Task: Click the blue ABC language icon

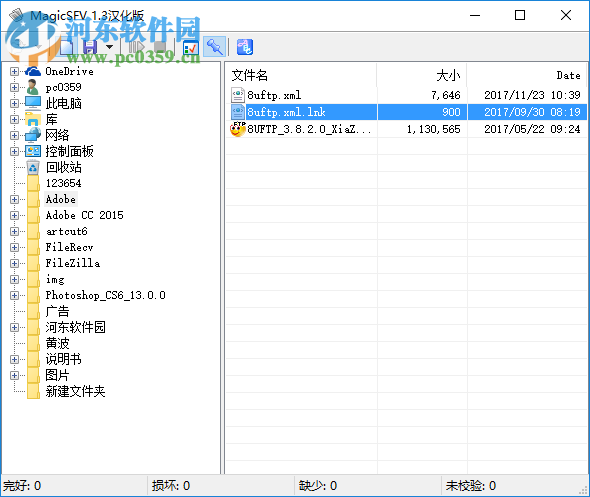Action: pyautogui.click(x=245, y=47)
